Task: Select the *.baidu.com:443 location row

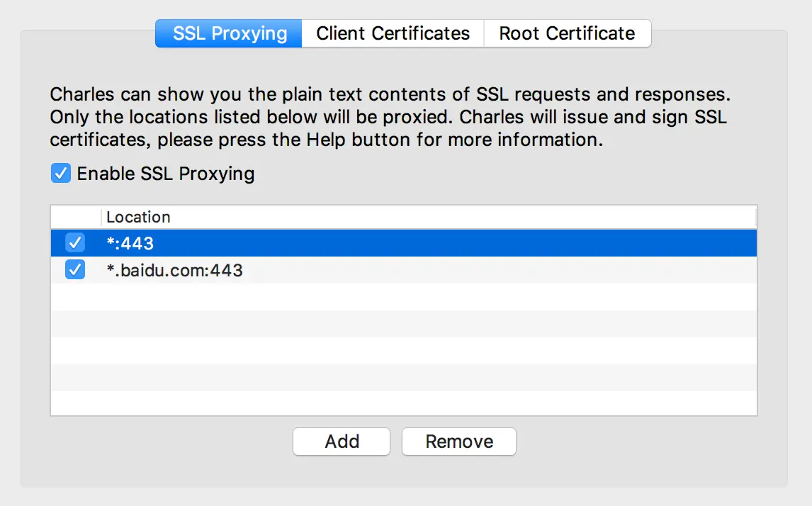Action: click(x=403, y=270)
